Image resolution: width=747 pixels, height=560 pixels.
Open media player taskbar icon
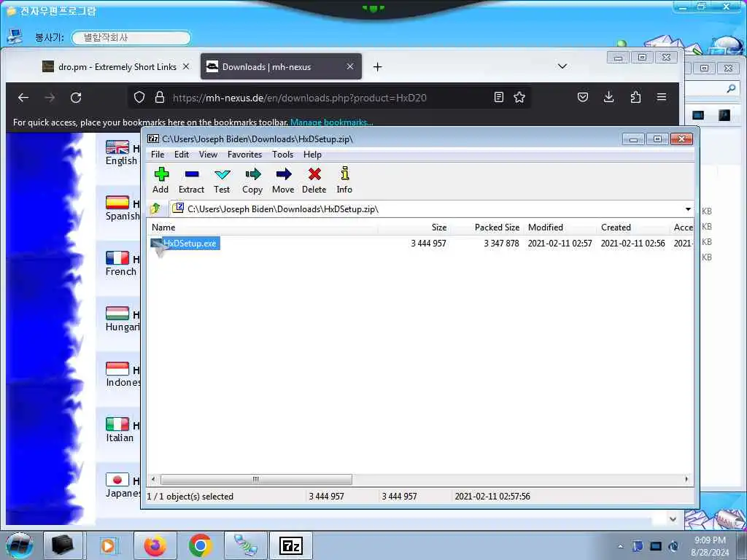pyautogui.click(x=109, y=545)
